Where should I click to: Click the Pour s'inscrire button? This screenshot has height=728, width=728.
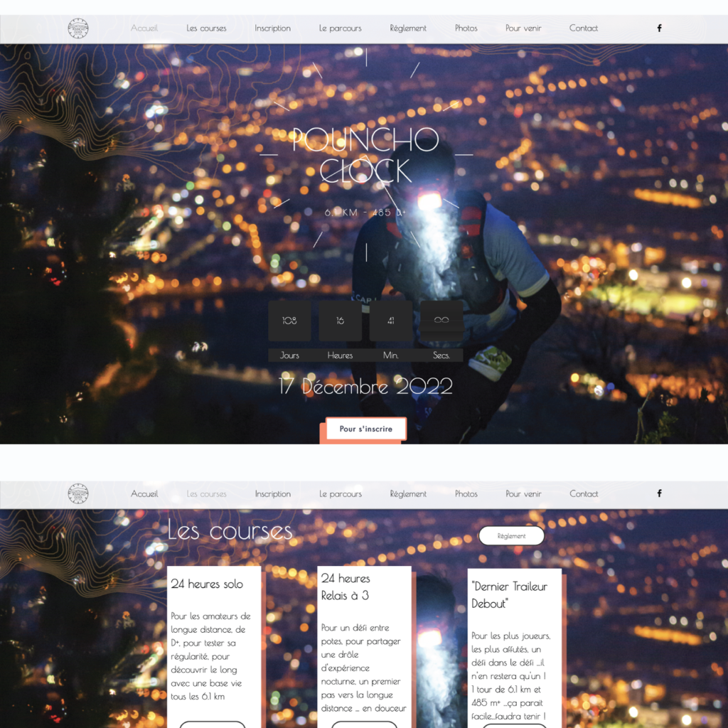coord(366,429)
